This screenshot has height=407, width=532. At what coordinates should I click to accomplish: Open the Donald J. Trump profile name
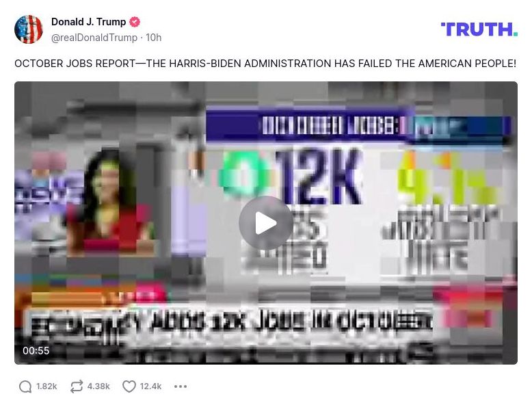coord(89,22)
